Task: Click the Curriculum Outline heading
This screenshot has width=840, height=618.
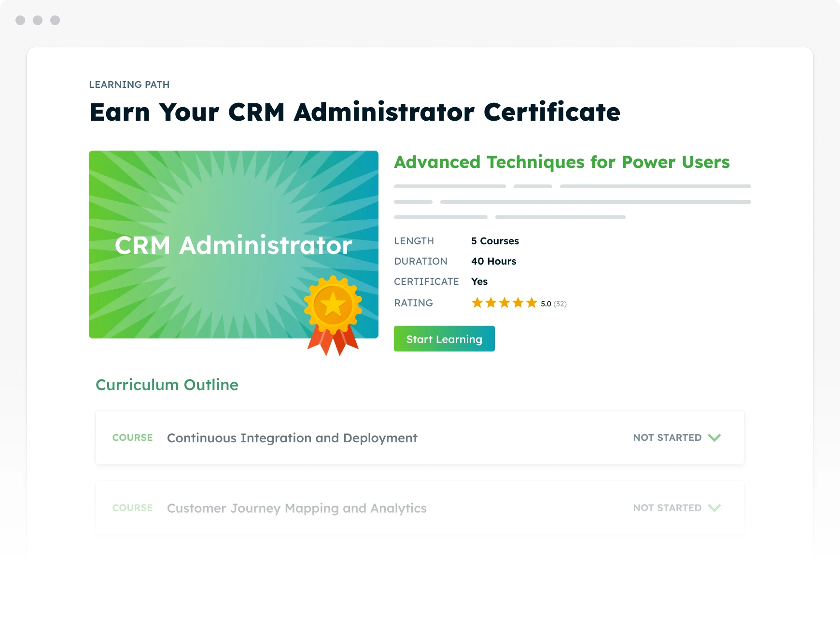Action: point(167,385)
